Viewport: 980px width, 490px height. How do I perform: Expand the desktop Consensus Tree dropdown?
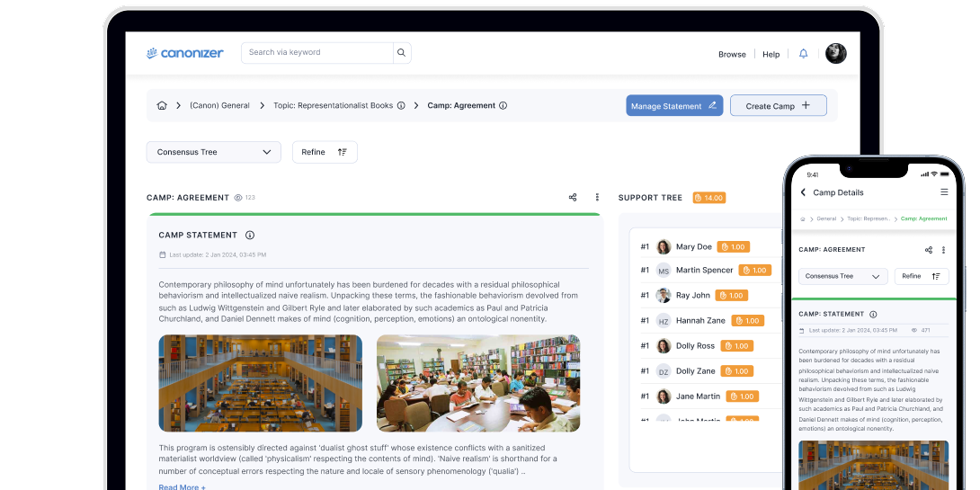click(x=214, y=153)
